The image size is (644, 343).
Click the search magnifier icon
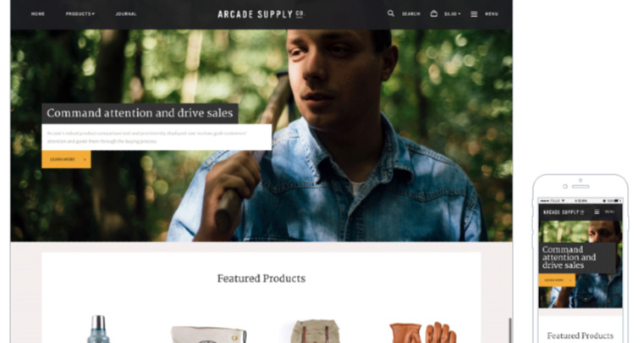pos(391,14)
